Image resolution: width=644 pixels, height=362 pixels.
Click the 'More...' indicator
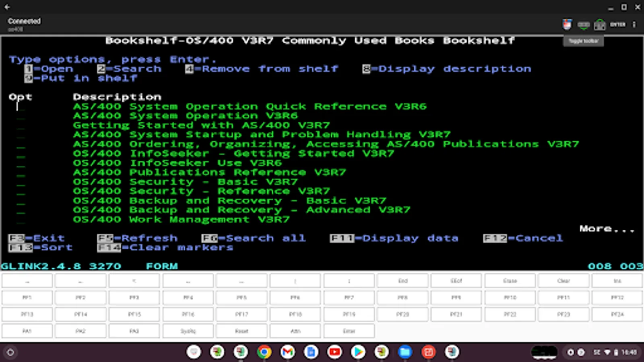click(607, 229)
